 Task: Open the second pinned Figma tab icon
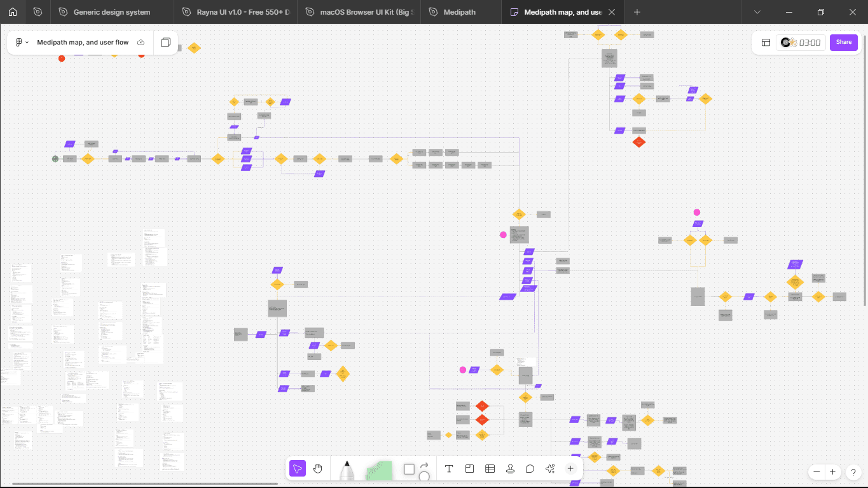point(38,12)
